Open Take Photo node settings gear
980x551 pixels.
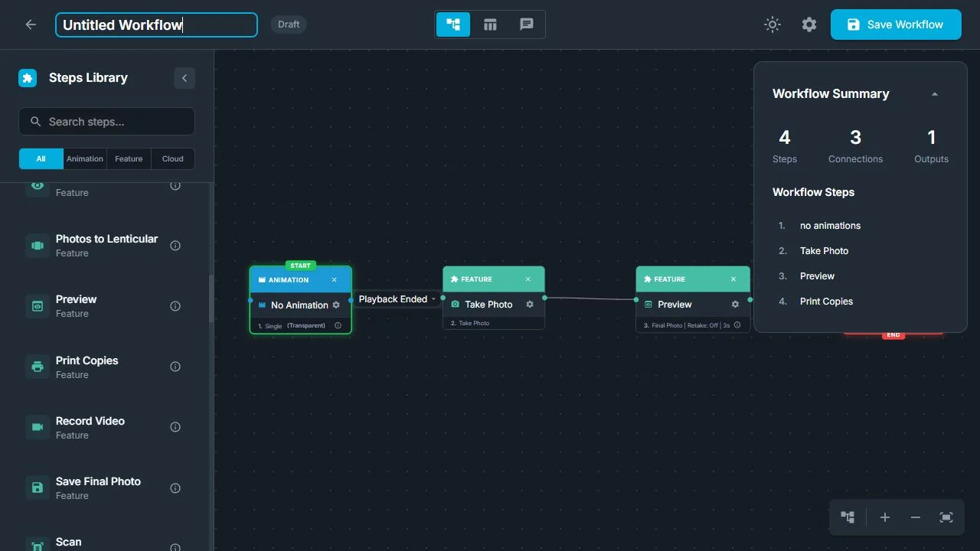(x=530, y=304)
